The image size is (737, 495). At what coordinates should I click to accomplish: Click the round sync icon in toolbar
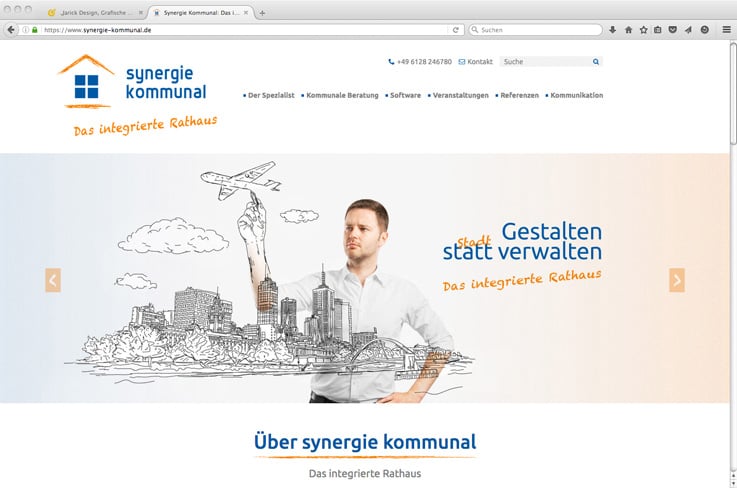coord(705,30)
